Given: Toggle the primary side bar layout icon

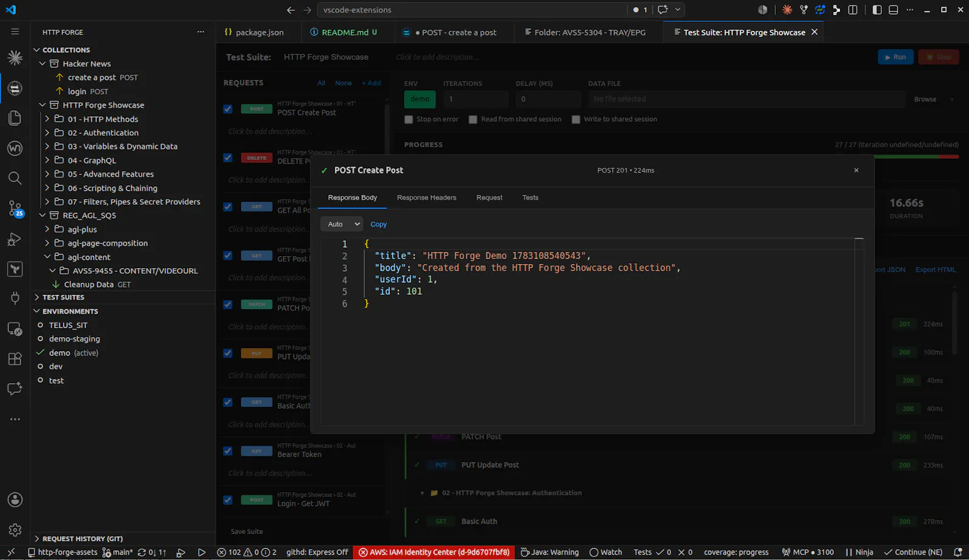Looking at the screenshot, I should [877, 10].
